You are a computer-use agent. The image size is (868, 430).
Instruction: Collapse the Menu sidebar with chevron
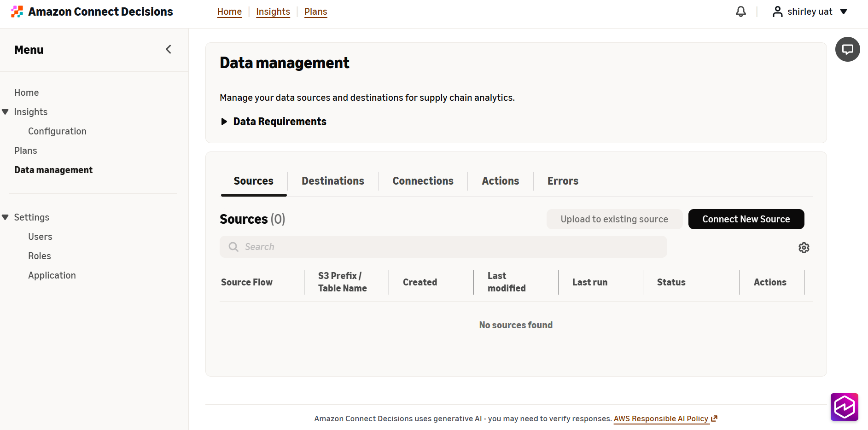coord(169,49)
